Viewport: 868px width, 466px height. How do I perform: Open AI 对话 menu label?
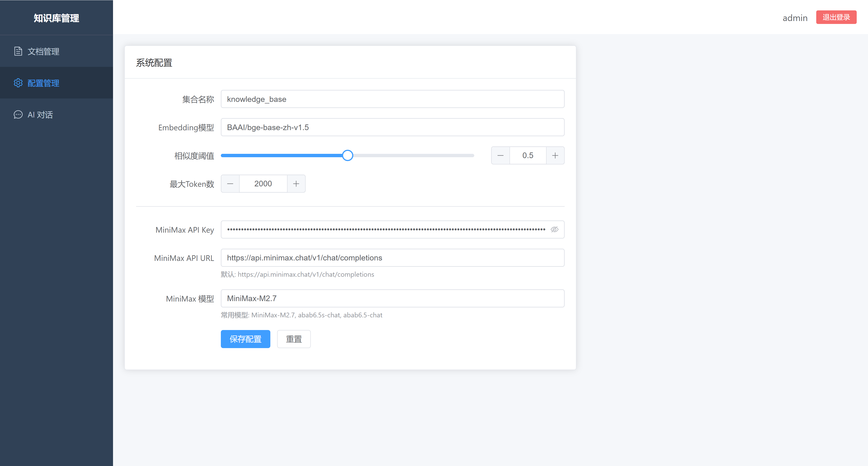[40, 115]
